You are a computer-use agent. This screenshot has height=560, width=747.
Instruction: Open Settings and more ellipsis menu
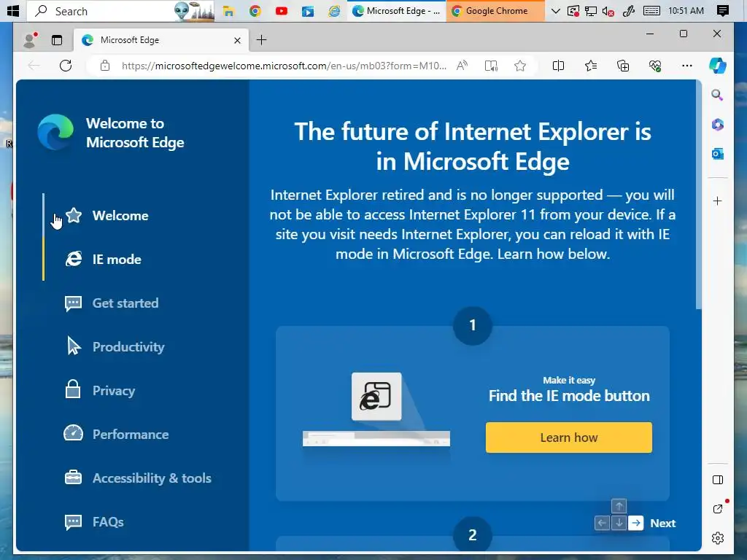687,66
